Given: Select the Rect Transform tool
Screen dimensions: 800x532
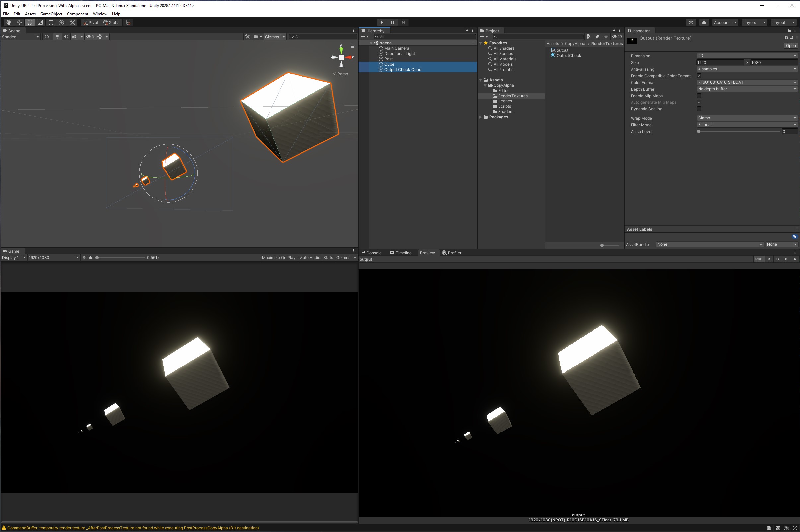Looking at the screenshot, I should (x=51, y=23).
